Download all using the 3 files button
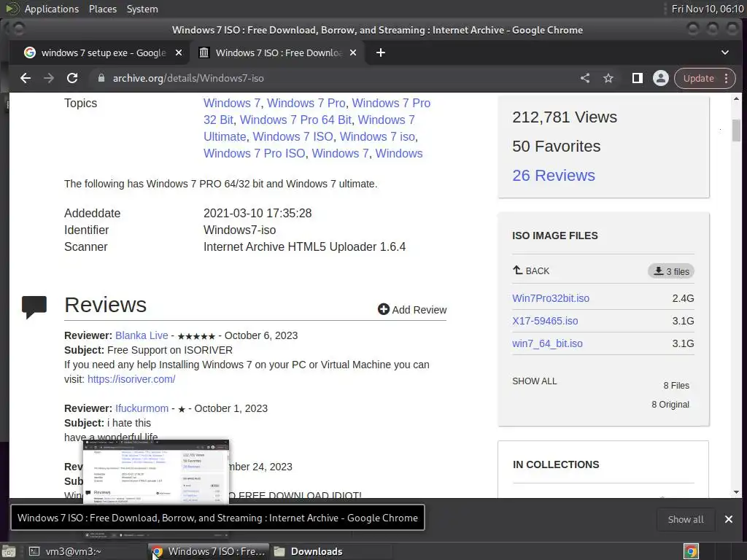This screenshot has height=560, width=747. [671, 271]
